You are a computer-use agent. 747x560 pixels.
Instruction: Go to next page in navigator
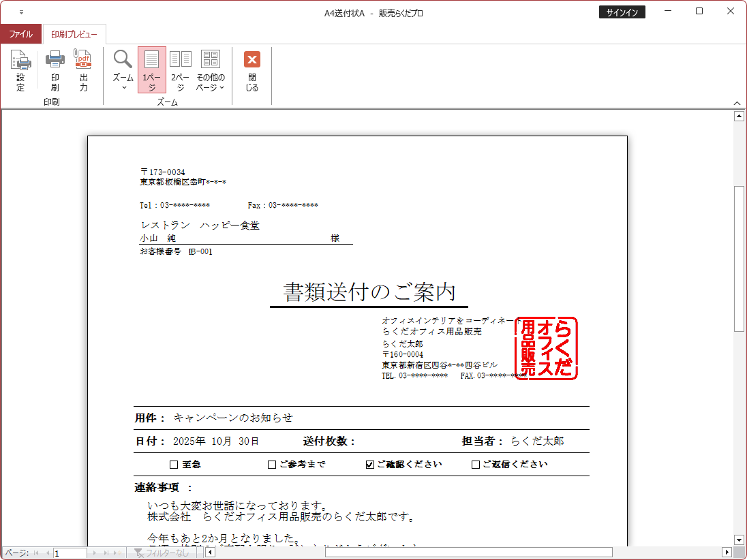pos(95,553)
